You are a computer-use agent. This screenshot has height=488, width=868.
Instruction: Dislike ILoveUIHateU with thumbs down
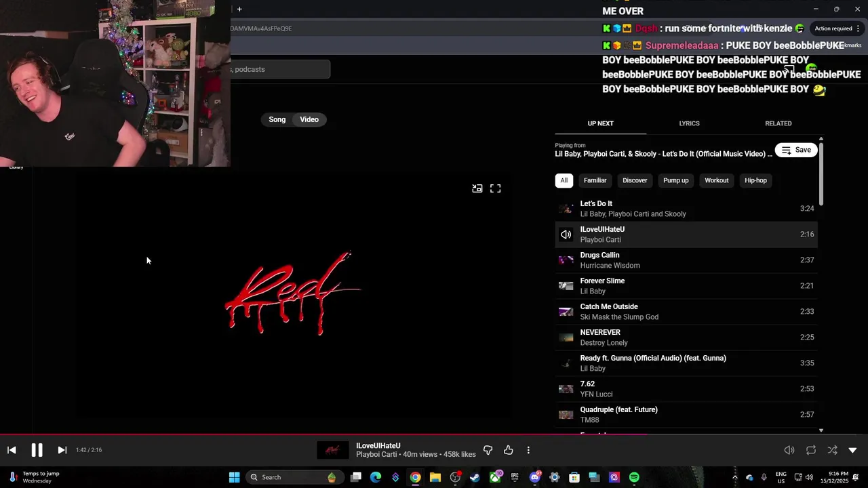488,450
